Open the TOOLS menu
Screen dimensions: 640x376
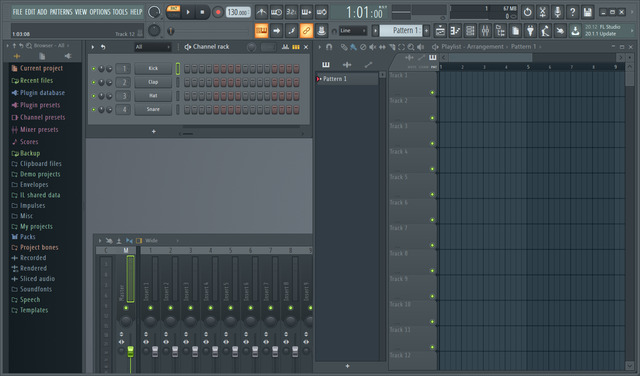coord(120,12)
